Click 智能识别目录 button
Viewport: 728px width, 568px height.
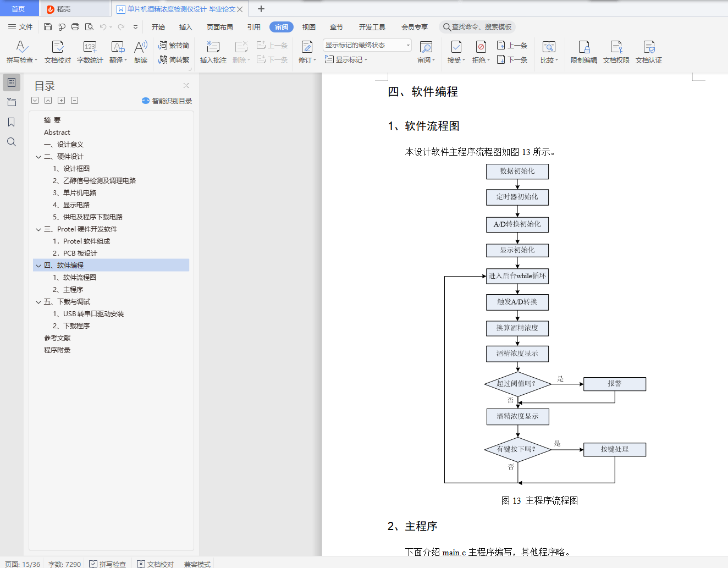coord(167,101)
